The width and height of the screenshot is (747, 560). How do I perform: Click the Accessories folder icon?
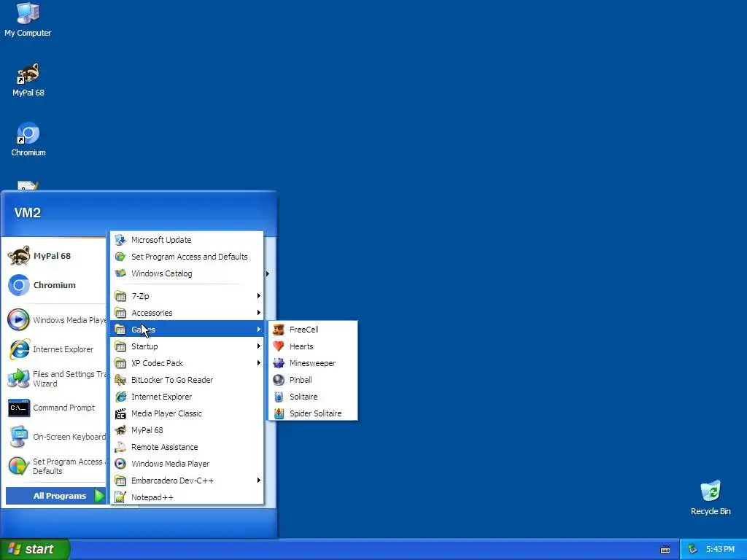click(120, 313)
